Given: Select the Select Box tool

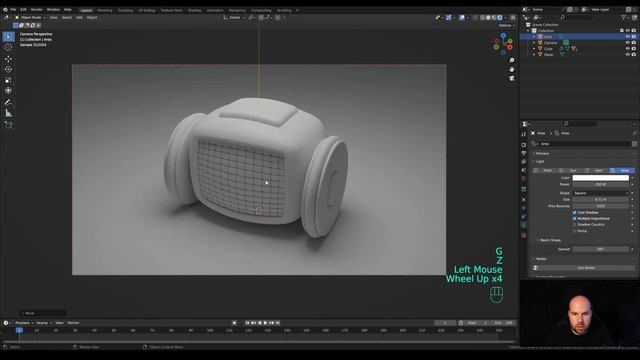Looking at the screenshot, I should (x=8, y=37).
